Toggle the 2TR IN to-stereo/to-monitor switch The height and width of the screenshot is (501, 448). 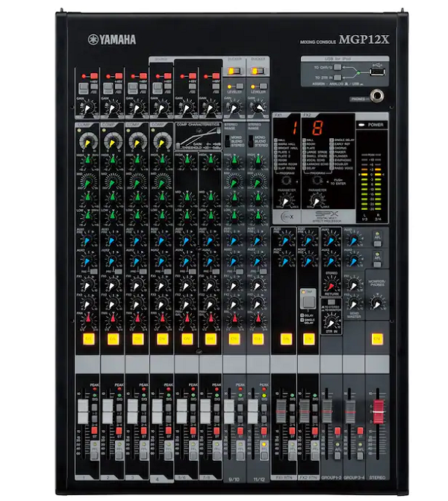pos(332,302)
